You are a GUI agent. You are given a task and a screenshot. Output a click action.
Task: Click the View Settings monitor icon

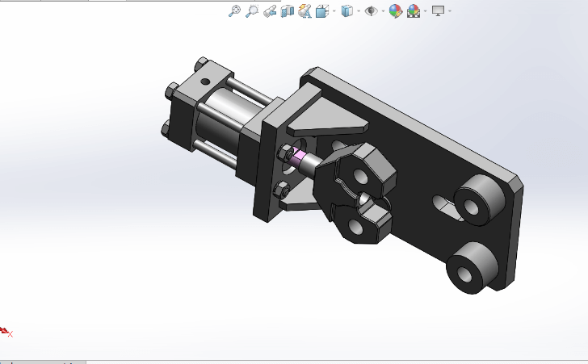tap(438, 10)
